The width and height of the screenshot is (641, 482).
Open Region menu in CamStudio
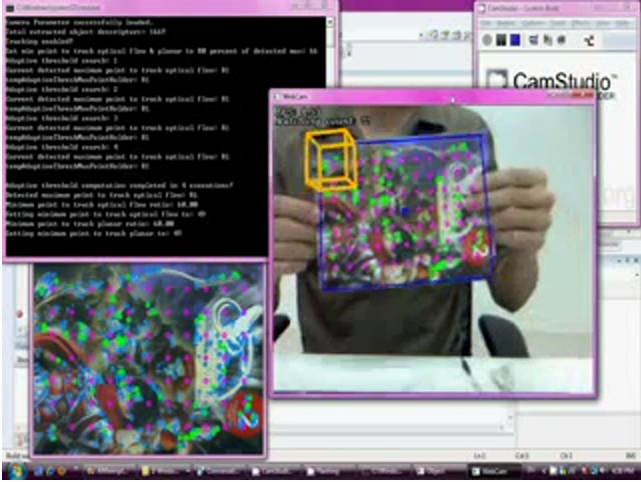pyautogui.click(x=506, y=24)
